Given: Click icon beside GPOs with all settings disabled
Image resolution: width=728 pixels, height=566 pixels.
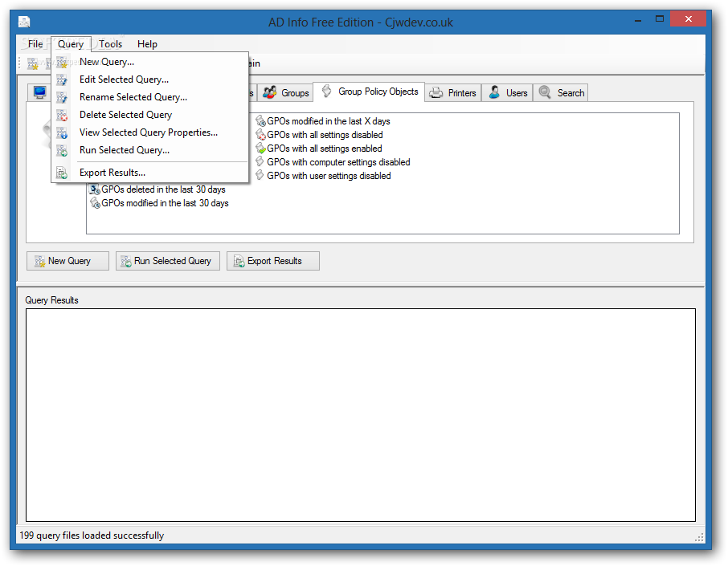Looking at the screenshot, I should tap(260, 135).
